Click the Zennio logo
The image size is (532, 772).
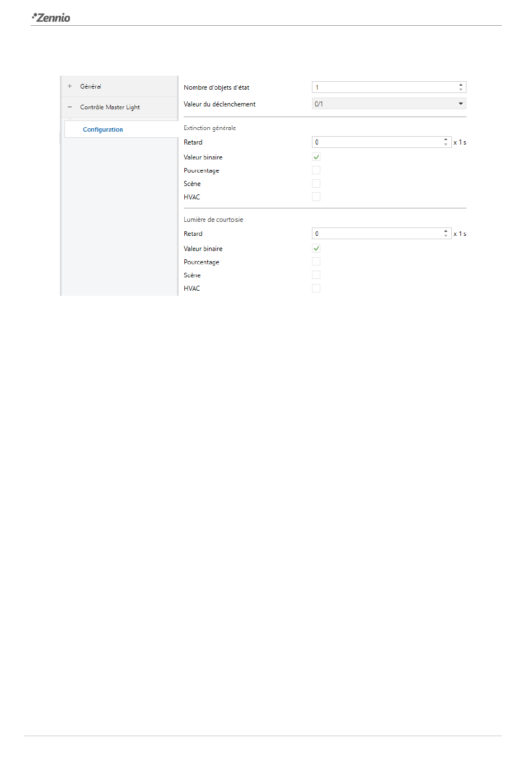[51, 17]
